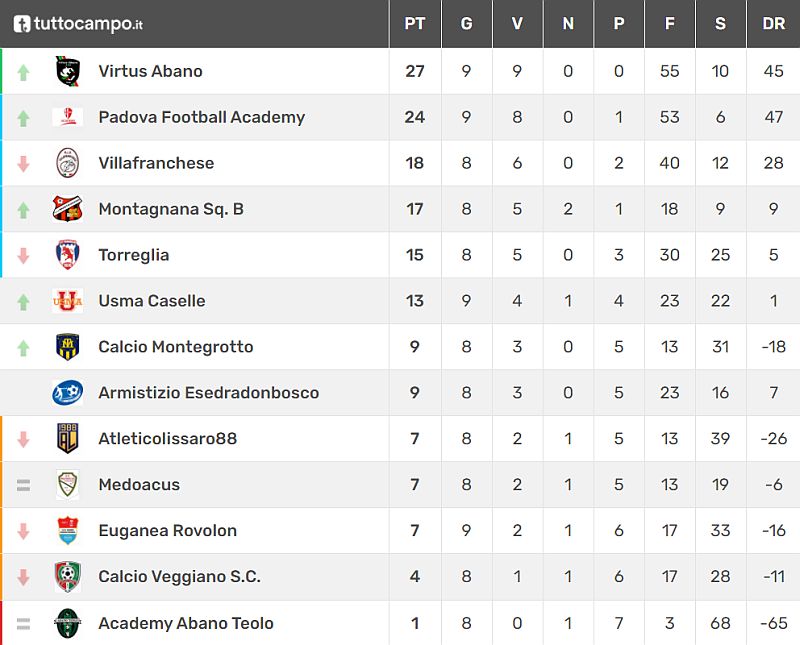Click the Montagnana Sq. B crest
Screen dimensions: 800x645
click(67, 209)
